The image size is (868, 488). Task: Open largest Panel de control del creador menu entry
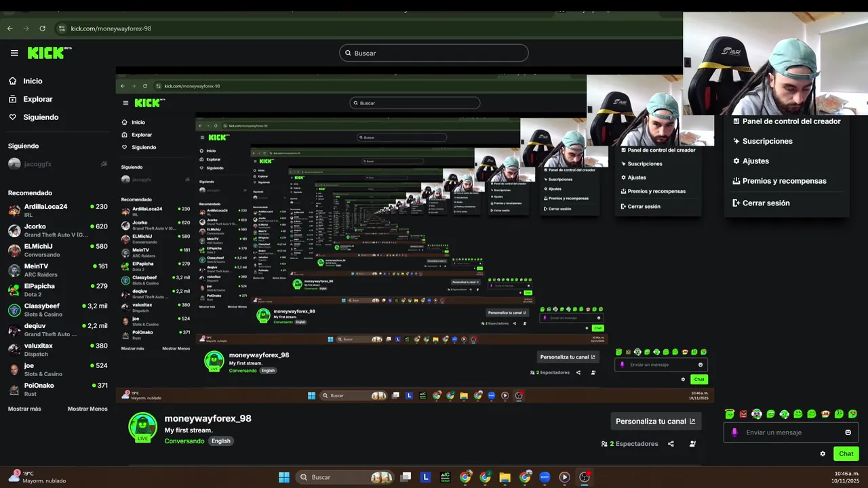[x=787, y=121]
